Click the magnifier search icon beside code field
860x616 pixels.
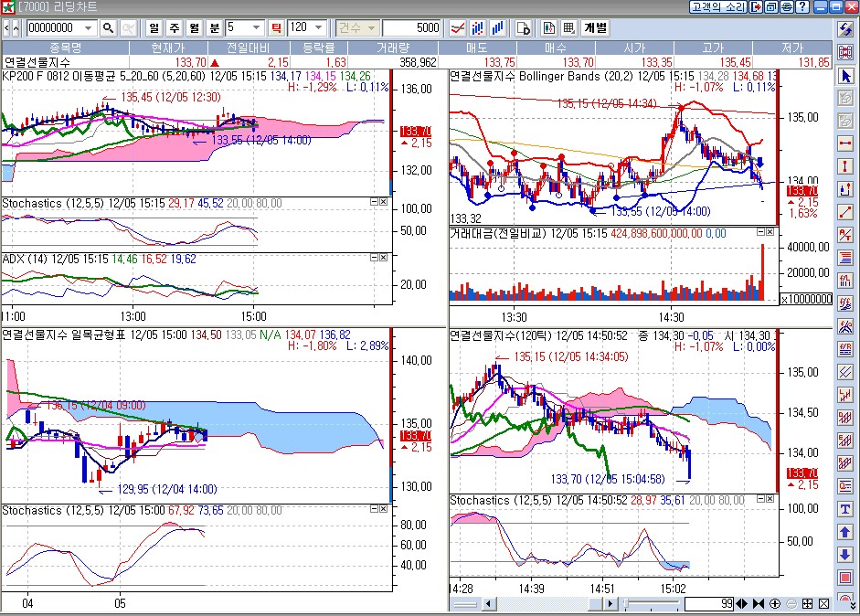click(x=109, y=27)
